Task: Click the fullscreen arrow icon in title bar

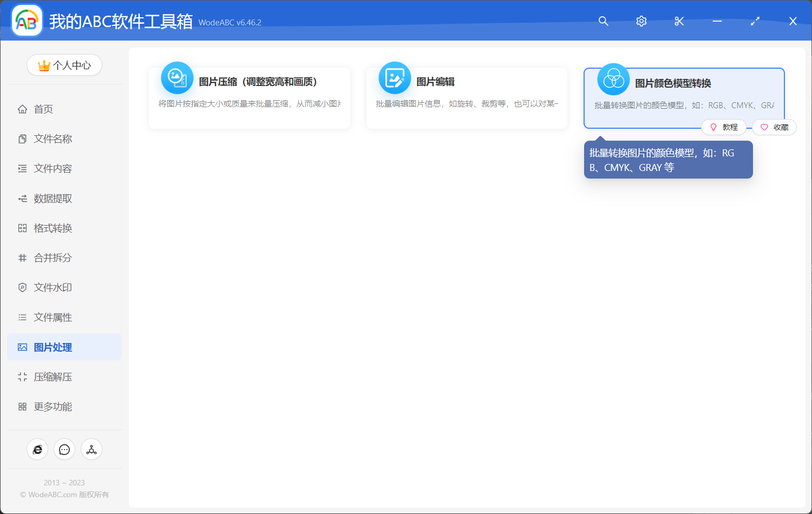Action: (x=755, y=21)
